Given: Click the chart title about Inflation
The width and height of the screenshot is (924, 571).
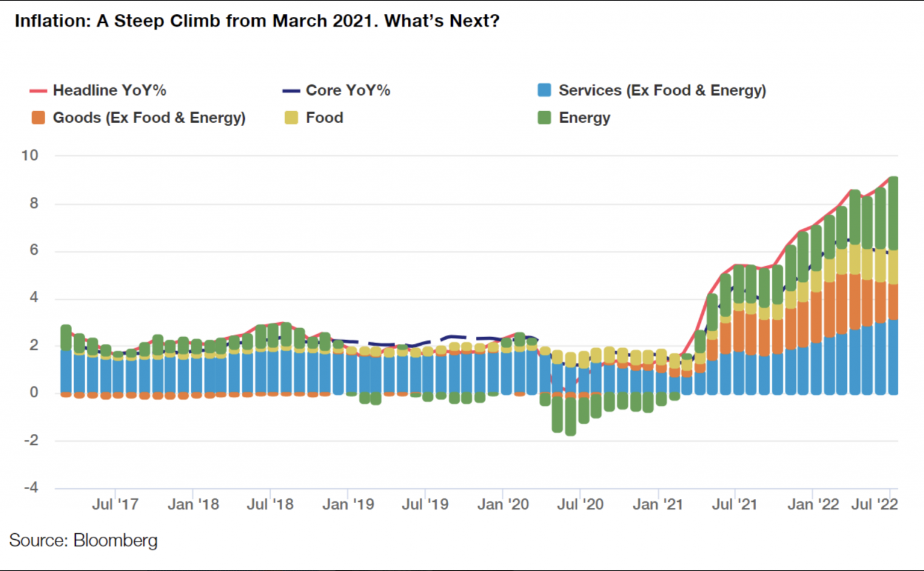Looking at the screenshot, I should click(x=257, y=21).
